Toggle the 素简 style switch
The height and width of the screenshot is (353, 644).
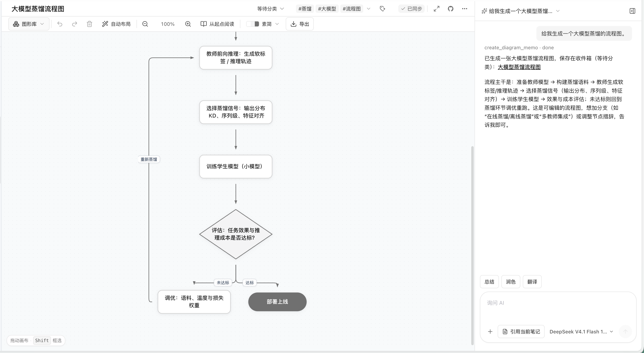point(253,24)
